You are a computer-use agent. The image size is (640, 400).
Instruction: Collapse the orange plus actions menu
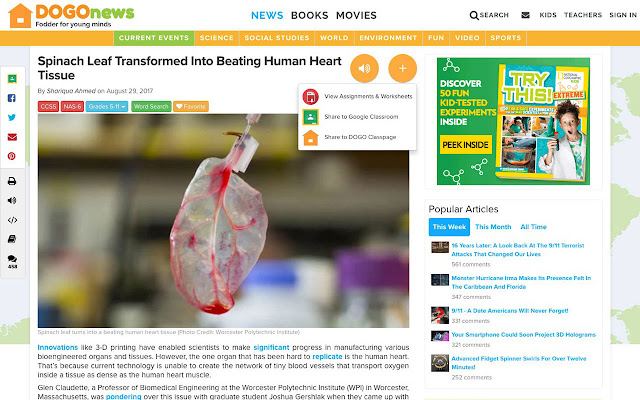[x=402, y=68]
